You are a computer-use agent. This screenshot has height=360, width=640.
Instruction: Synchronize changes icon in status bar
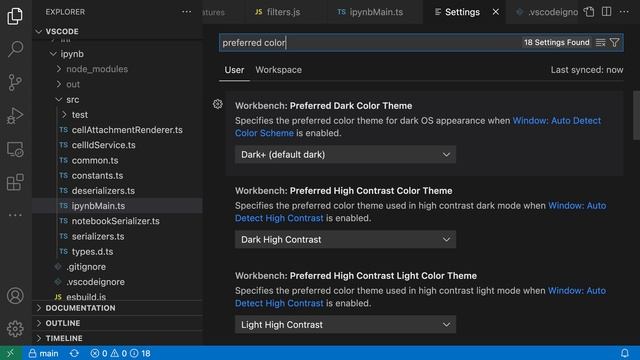pos(74,353)
